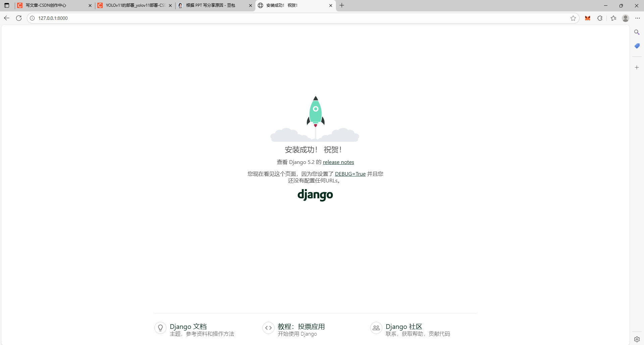Image resolution: width=644 pixels, height=345 pixels.
Task: Open the tab actions menu icon
Action: (7, 5)
